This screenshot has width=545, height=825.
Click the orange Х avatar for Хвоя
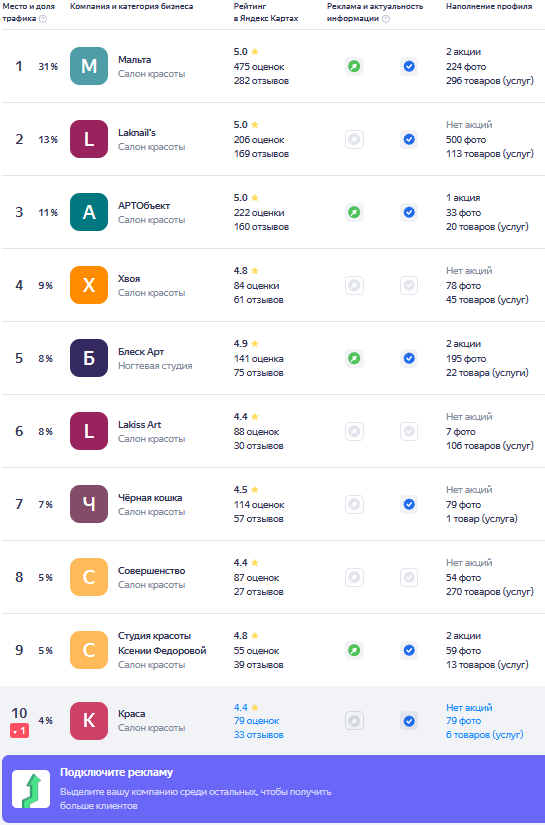[x=89, y=285]
